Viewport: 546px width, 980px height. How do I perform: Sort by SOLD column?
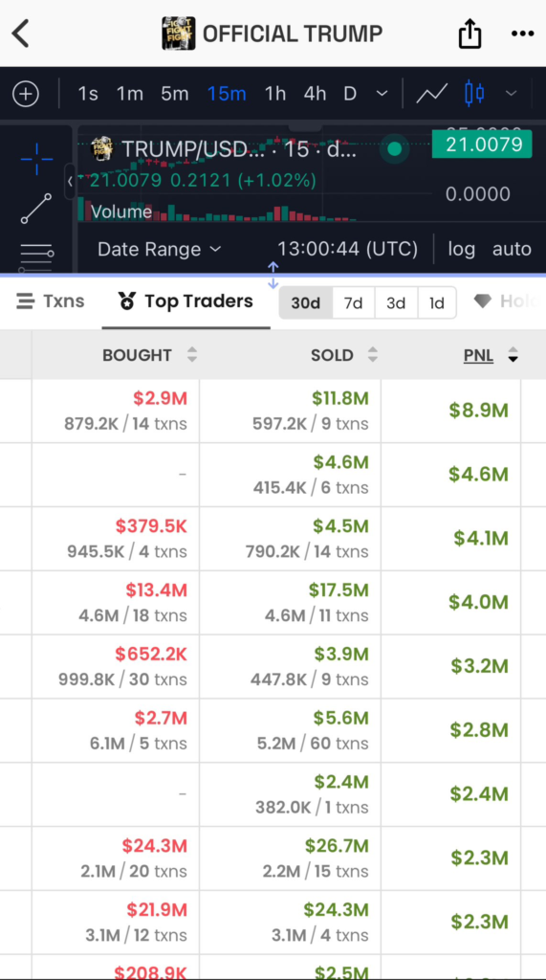coord(344,355)
